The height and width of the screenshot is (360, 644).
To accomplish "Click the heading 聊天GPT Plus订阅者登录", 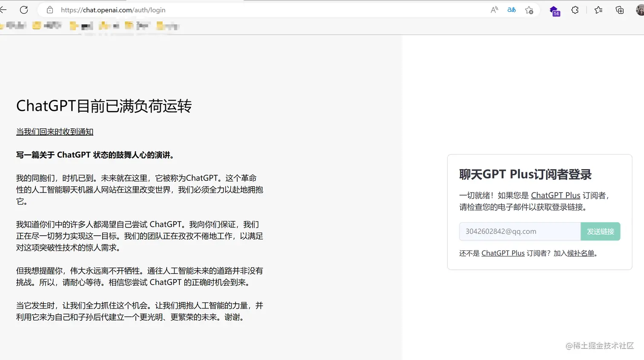I will tap(525, 174).
